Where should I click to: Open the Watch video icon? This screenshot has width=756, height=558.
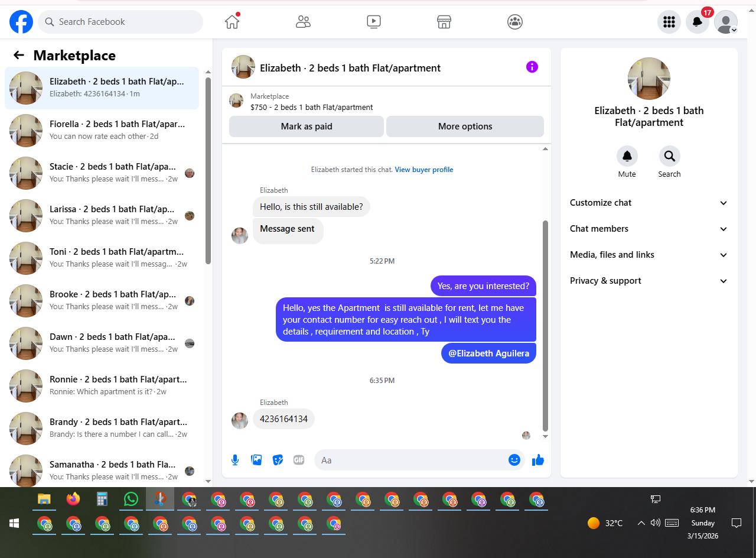pyautogui.click(x=373, y=22)
